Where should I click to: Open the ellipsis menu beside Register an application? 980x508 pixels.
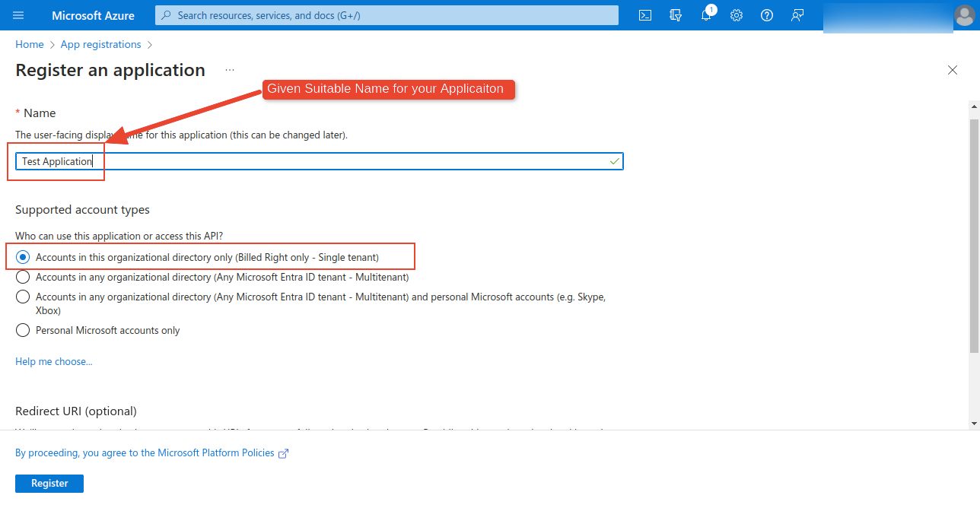230,70
